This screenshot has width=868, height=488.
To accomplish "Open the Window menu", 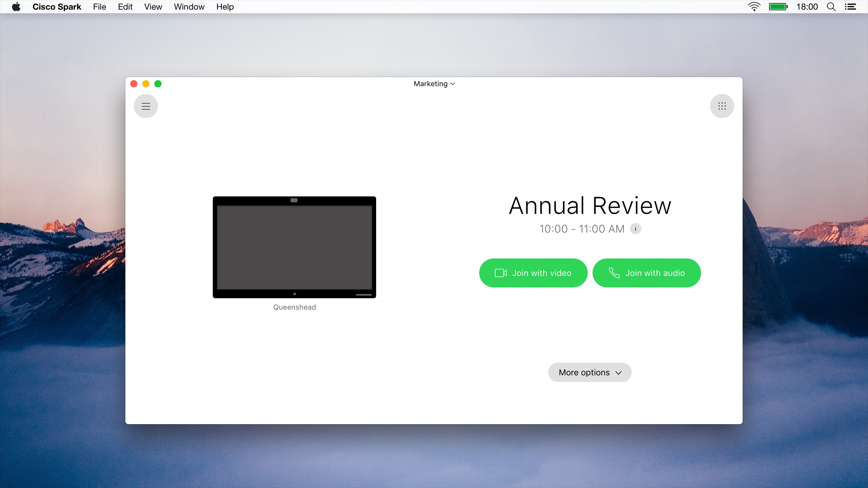I will 189,7.
